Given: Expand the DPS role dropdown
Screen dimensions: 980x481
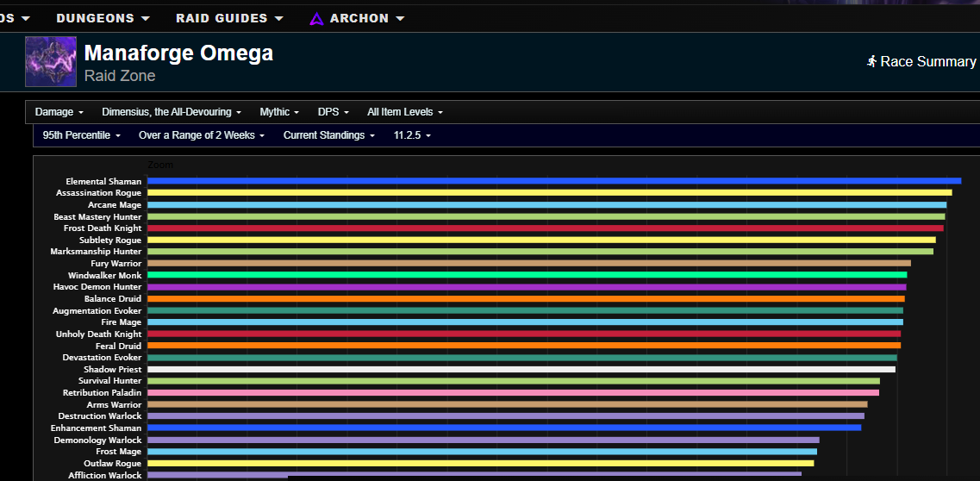Looking at the screenshot, I should [333, 112].
